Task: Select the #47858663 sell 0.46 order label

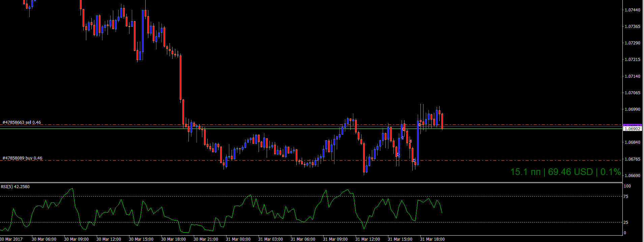Action: (22, 123)
